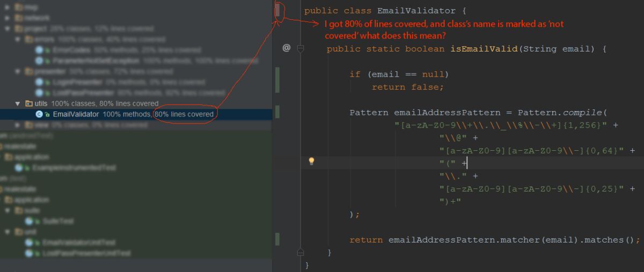This screenshot has width=644, height=272.
Task: Click the 'return false;' statement
Action: (x=407, y=87)
